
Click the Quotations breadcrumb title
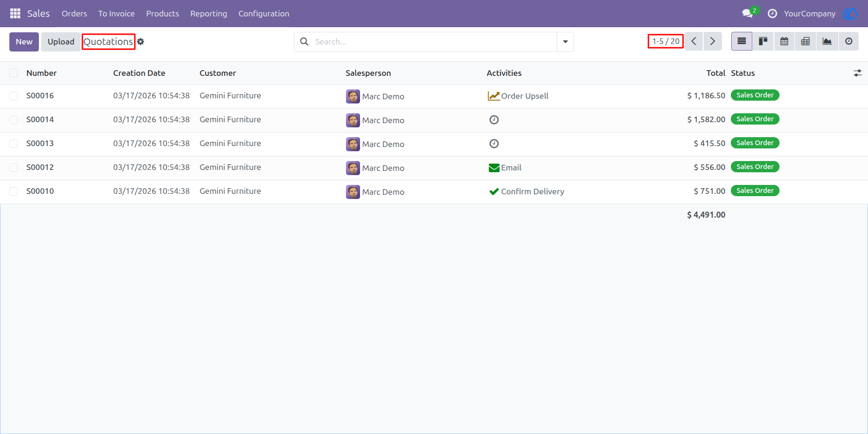(x=108, y=42)
